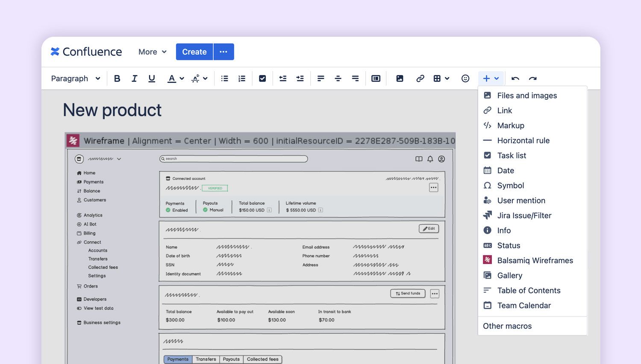Align text right
This screenshot has height=364, width=641.
[x=355, y=78]
